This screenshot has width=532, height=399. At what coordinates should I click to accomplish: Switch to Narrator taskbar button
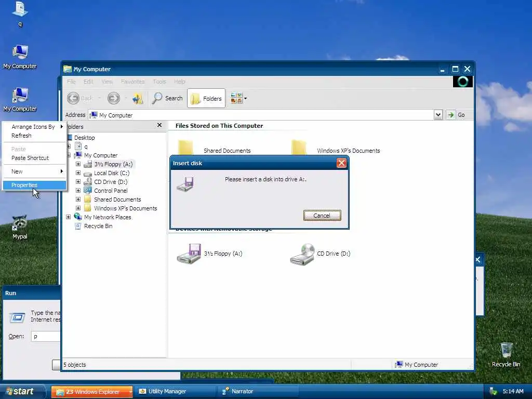point(258,392)
